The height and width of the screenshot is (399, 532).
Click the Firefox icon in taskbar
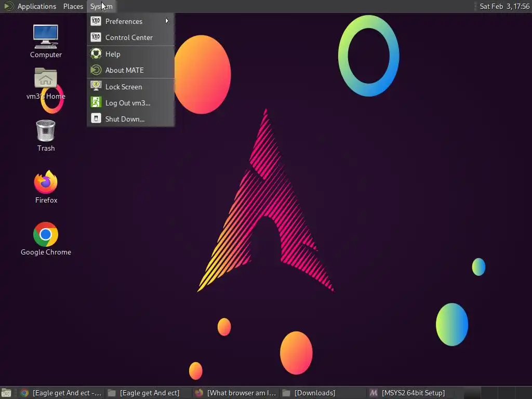(199, 393)
